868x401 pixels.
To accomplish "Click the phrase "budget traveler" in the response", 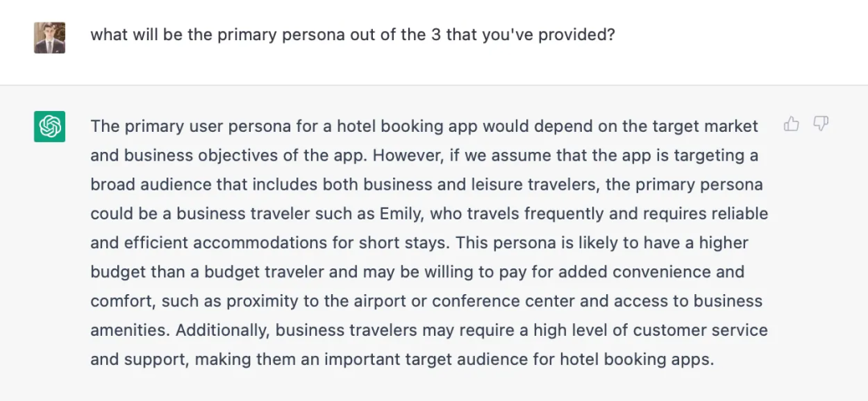I will click(264, 272).
